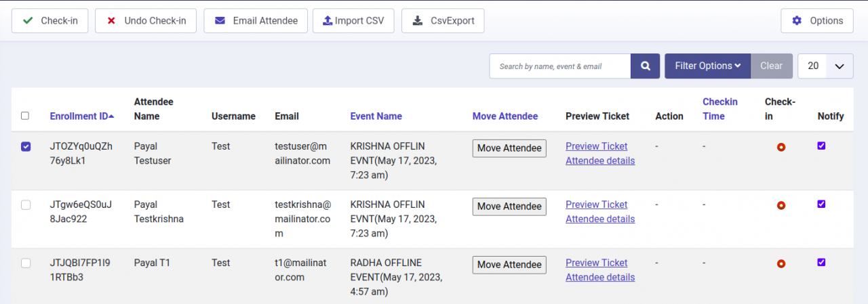Click Import CSV upload button
The image size is (868, 304).
(x=353, y=21)
